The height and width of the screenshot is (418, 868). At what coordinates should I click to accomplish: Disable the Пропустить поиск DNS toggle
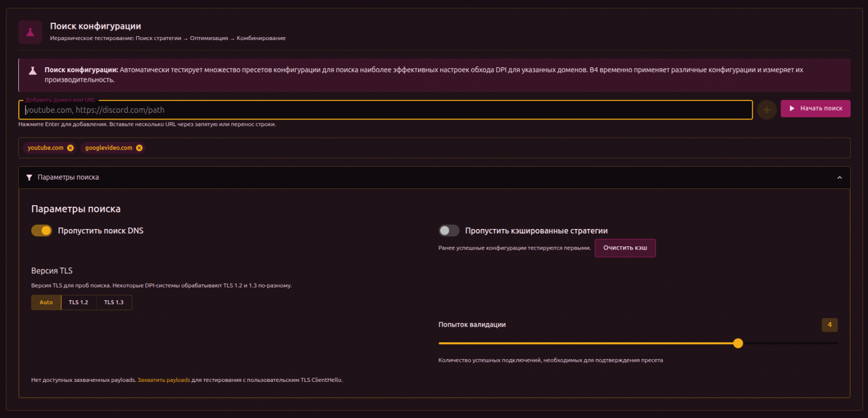pos(42,231)
